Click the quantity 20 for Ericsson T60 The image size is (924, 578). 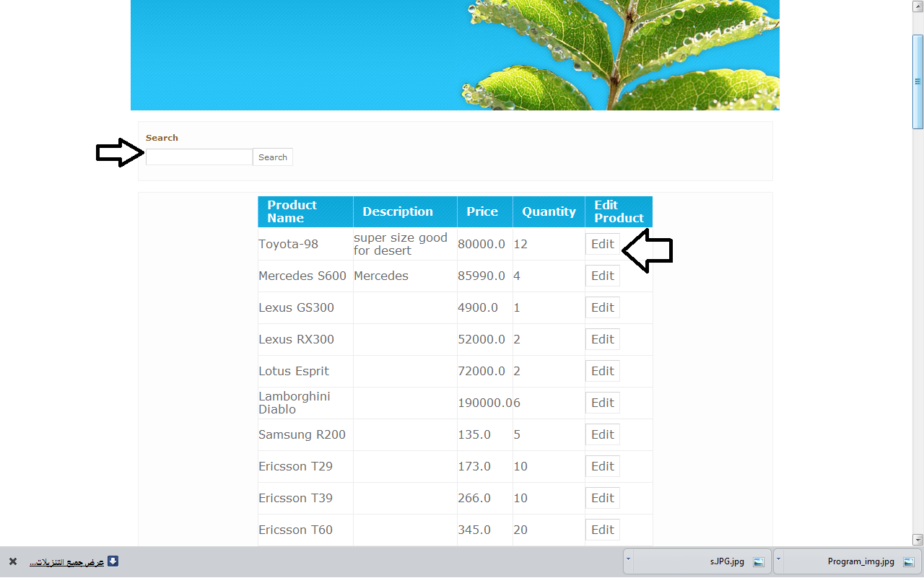coord(520,530)
